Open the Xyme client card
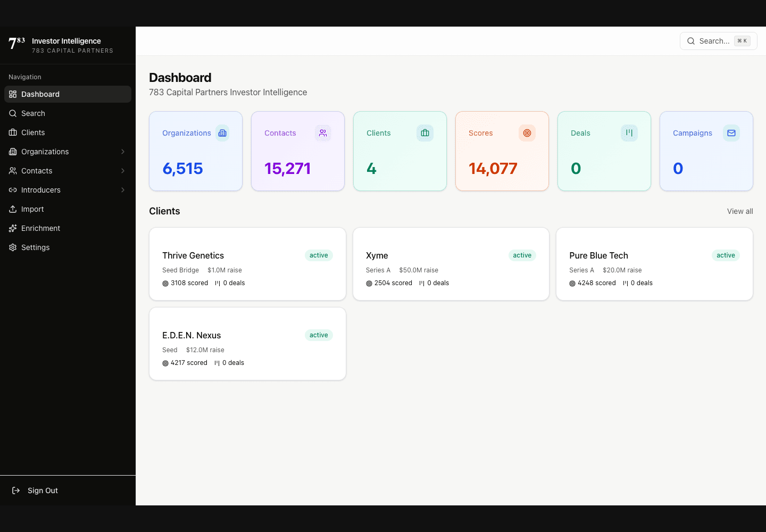This screenshot has height=532, width=766. pos(451,264)
